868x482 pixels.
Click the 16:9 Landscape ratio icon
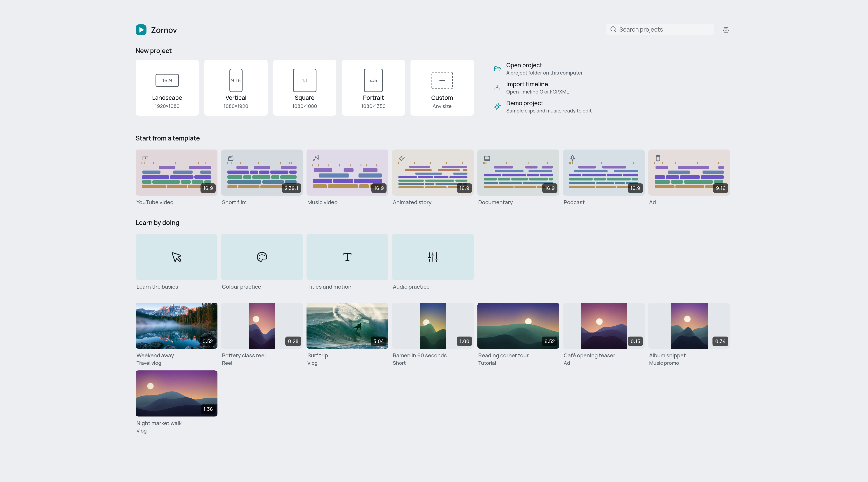coord(167,80)
